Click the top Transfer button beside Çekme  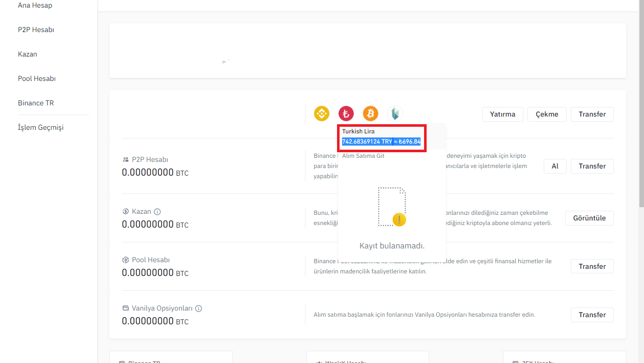(592, 114)
